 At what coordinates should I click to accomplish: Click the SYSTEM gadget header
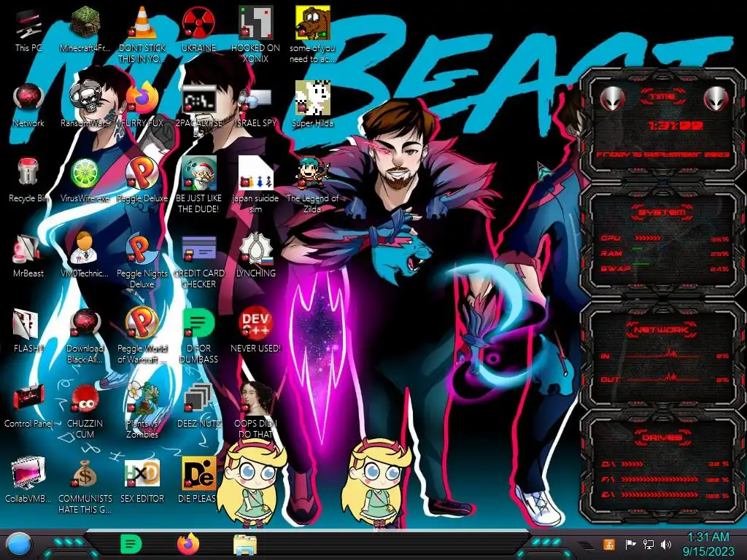[x=662, y=212]
